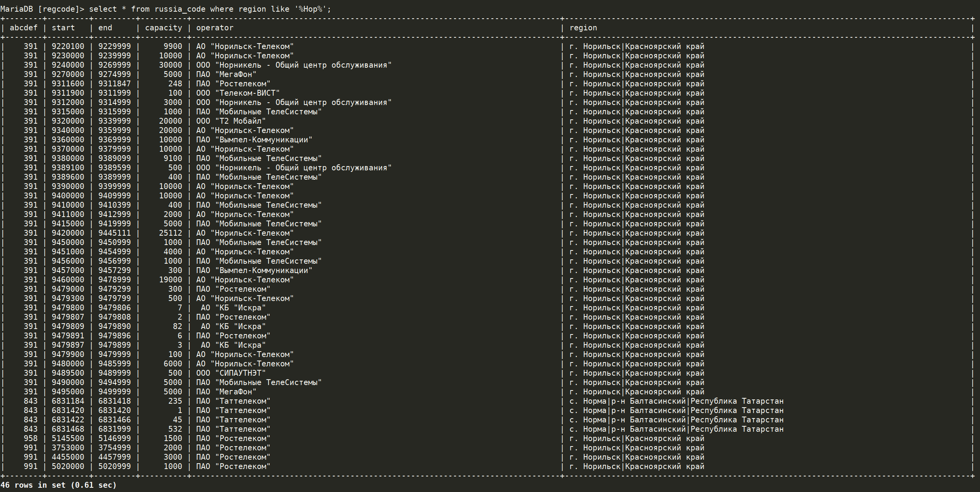Click end value 9485999
980x492 pixels.
[x=115, y=364]
